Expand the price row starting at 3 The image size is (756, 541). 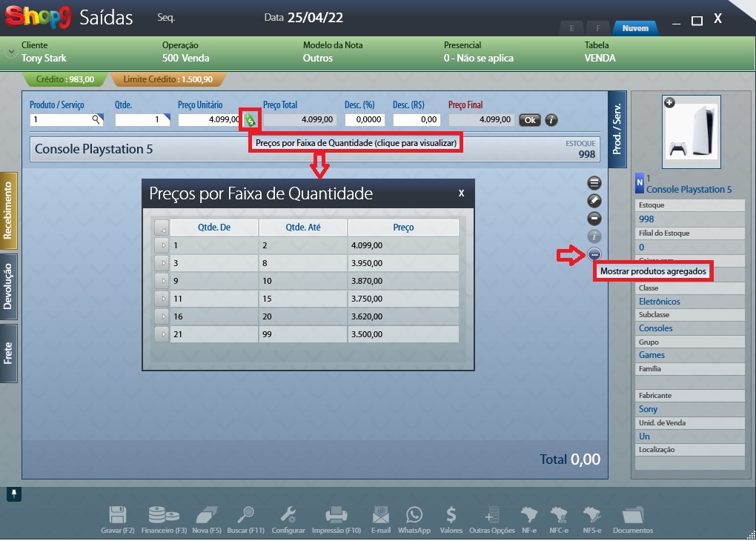162,263
